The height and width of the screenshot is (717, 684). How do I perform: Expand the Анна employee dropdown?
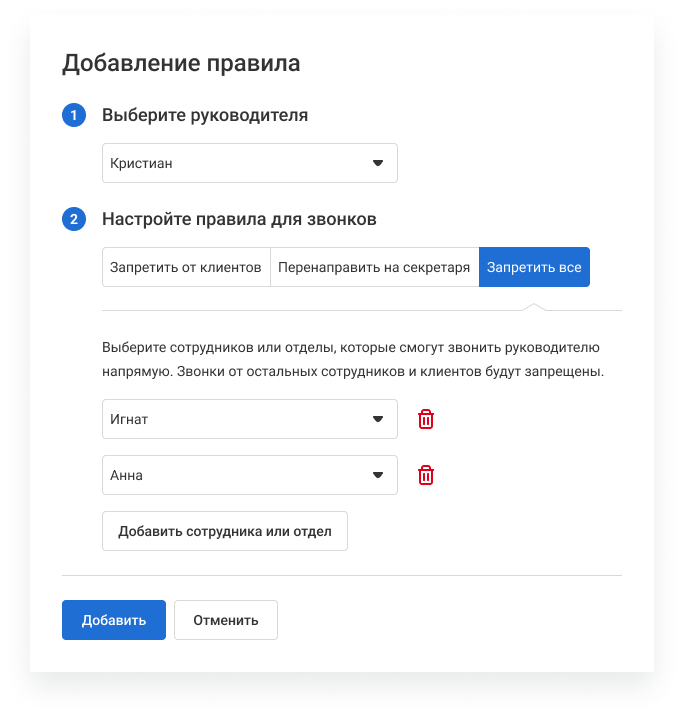pyautogui.click(x=250, y=475)
